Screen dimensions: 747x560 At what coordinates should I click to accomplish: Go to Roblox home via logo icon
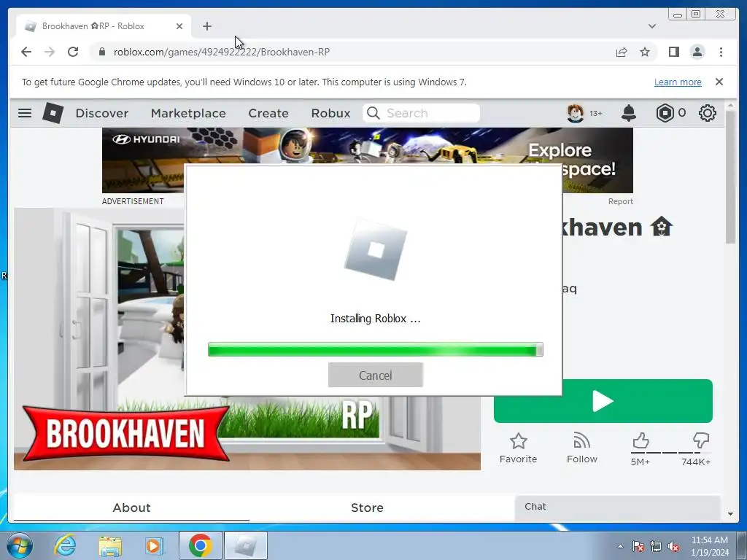(53, 113)
